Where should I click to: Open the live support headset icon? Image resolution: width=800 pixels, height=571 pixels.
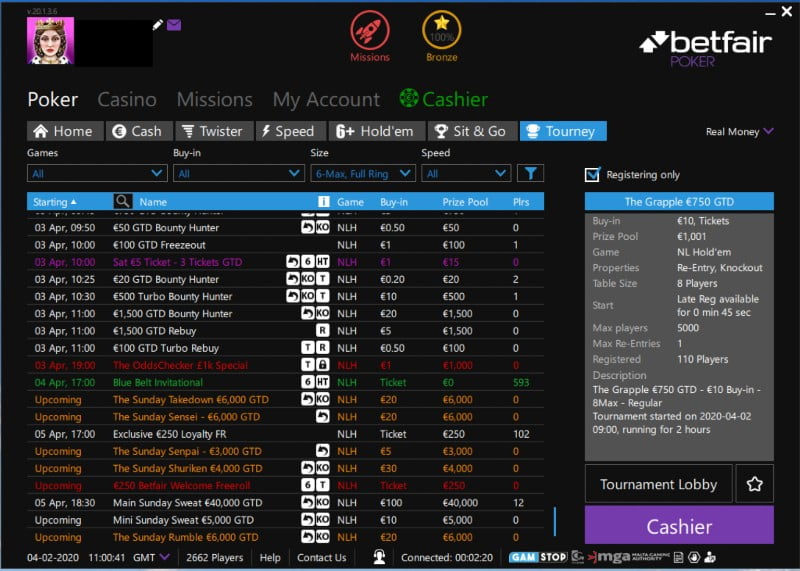coord(379,557)
